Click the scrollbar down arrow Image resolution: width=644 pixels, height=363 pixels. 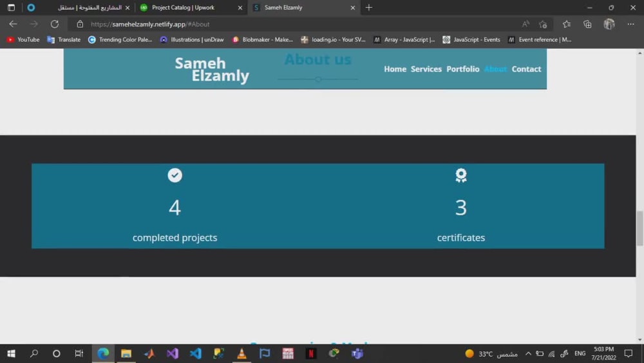point(640,340)
